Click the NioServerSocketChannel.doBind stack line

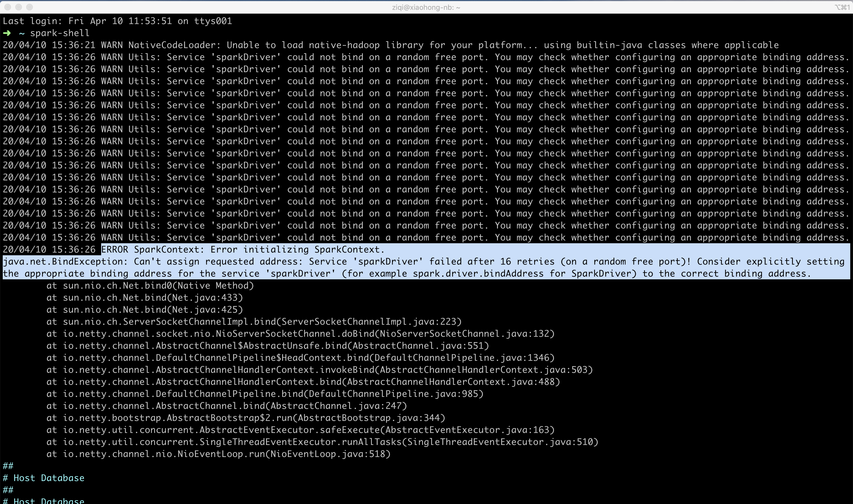pos(300,334)
